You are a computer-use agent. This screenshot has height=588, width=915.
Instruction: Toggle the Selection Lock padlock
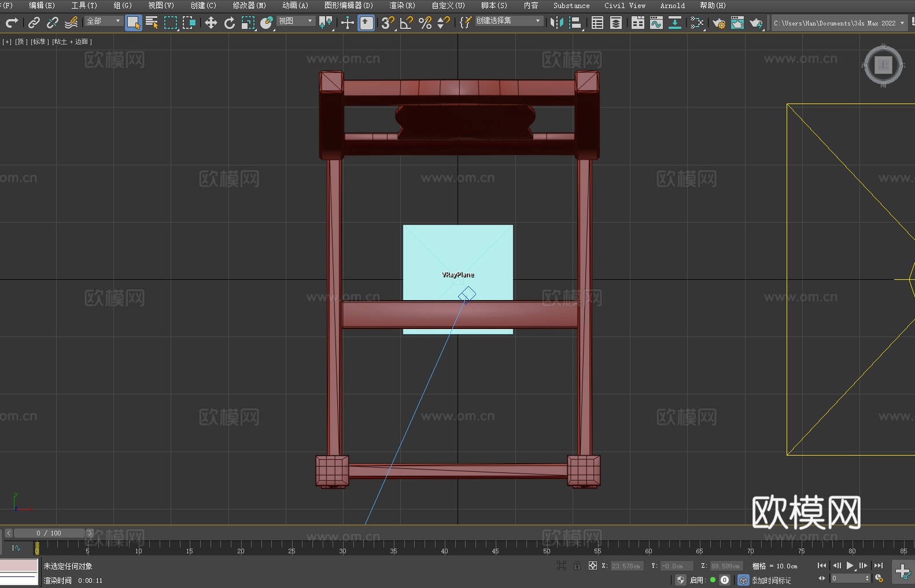click(577, 565)
